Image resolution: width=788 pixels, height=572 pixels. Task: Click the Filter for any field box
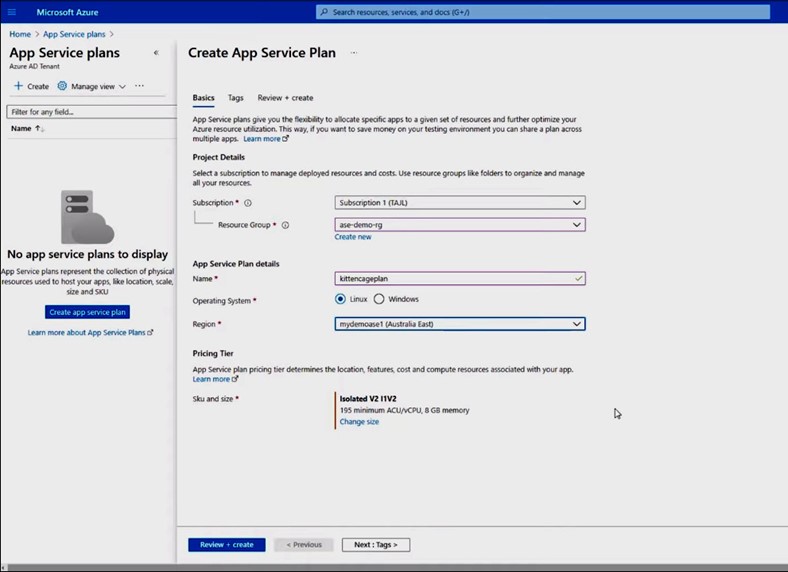91,112
